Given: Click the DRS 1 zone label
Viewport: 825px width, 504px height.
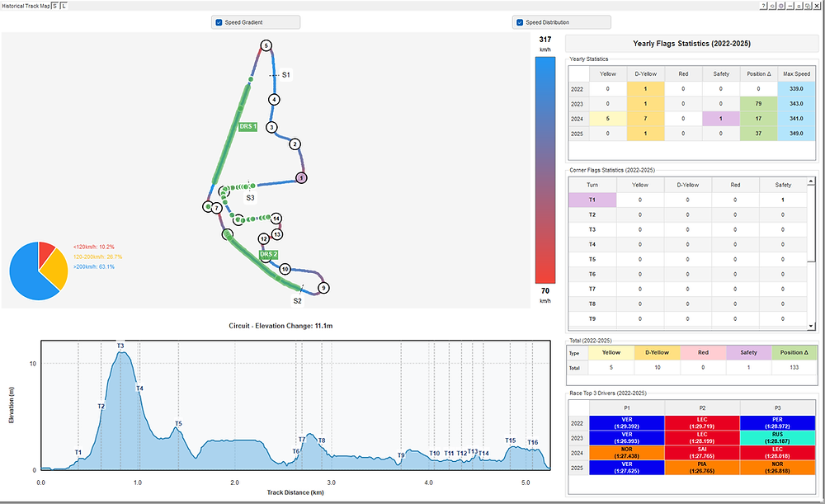Looking at the screenshot, I should (x=247, y=127).
